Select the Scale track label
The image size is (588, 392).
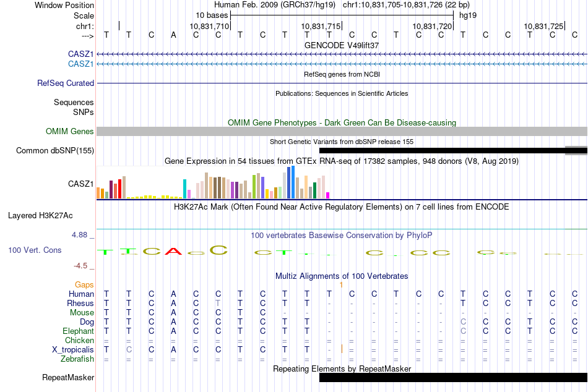tap(84, 15)
